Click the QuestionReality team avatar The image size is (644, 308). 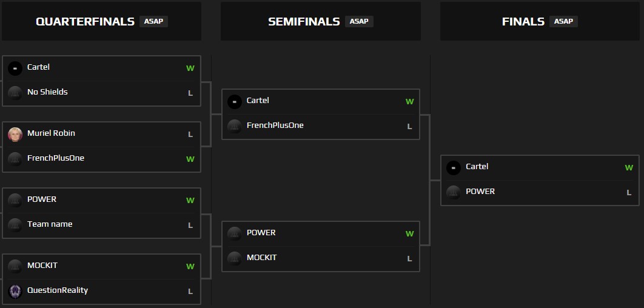[15, 291]
